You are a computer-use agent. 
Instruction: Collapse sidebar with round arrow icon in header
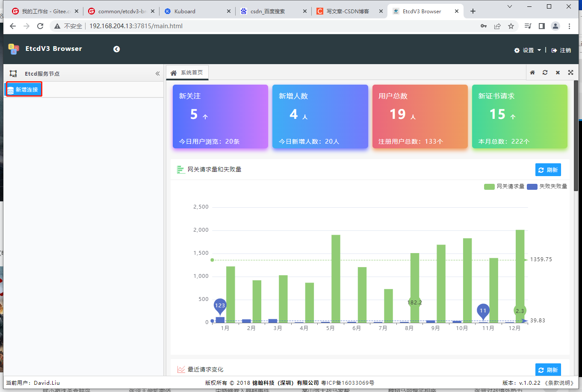[x=116, y=49]
